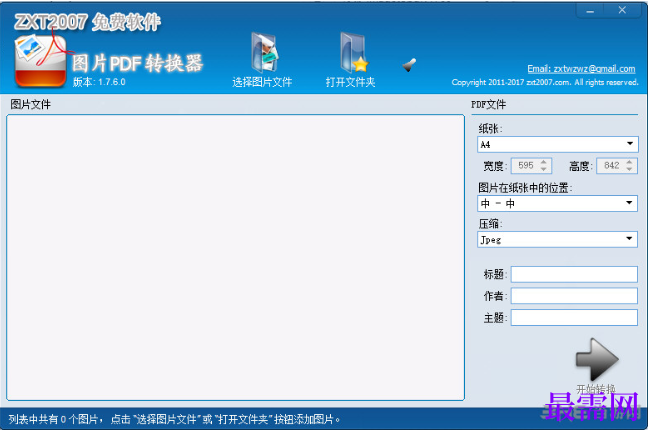Click inside the 图片文件 image list area
This screenshot has height=438, width=657.
pos(235,257)
